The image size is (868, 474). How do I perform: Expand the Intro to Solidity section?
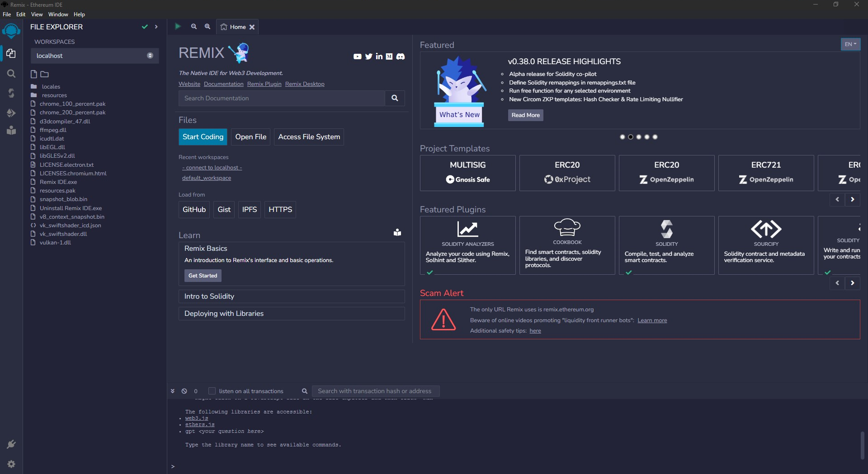click(292, 296)
